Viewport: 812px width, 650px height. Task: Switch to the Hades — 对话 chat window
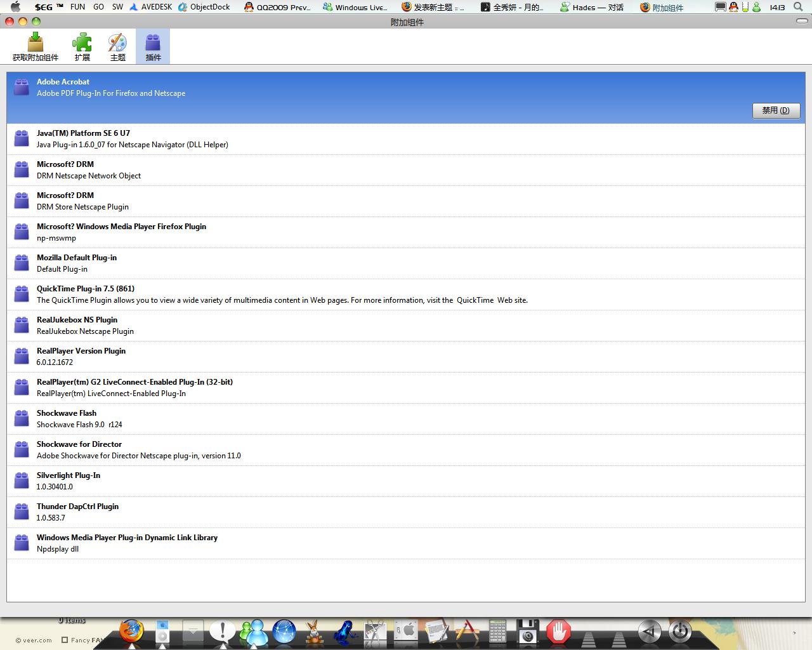point(592,7)
